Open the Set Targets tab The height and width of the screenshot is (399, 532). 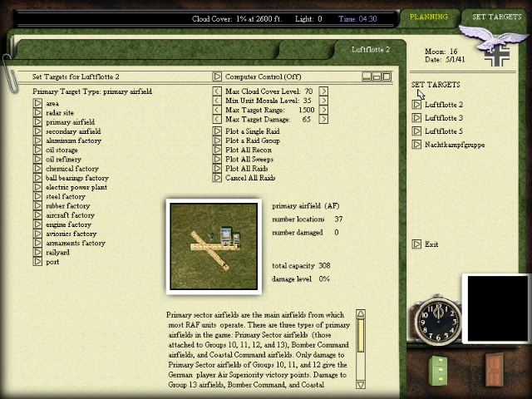496,17
